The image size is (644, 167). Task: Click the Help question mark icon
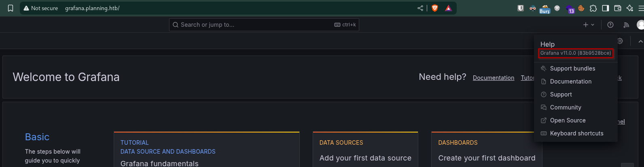pos(610,25)
